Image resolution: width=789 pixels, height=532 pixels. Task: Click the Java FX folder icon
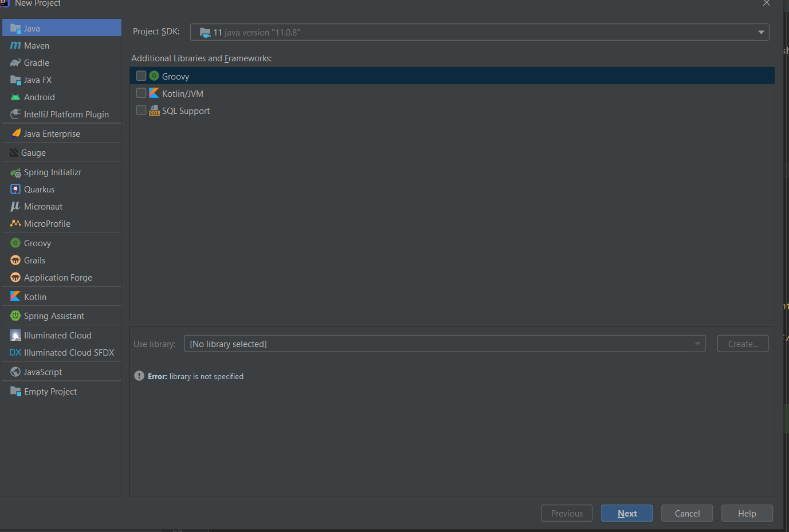tap(15, 80)
